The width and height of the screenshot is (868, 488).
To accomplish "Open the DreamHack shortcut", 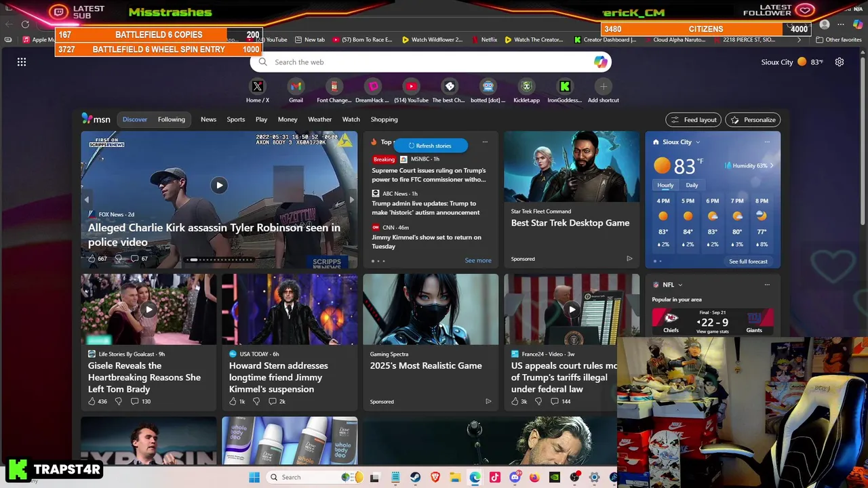I will click(372, 87).
